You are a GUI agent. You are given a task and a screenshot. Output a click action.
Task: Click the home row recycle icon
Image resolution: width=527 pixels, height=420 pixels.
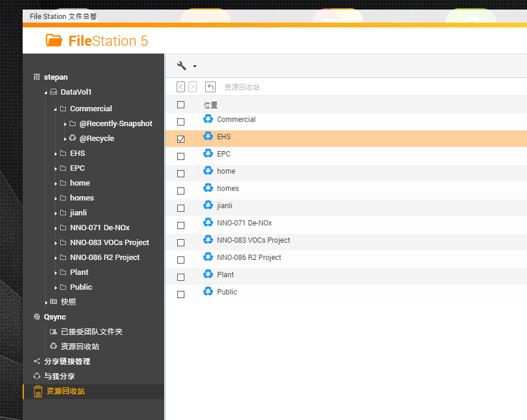pyautogui.click(x=208, y=171)
